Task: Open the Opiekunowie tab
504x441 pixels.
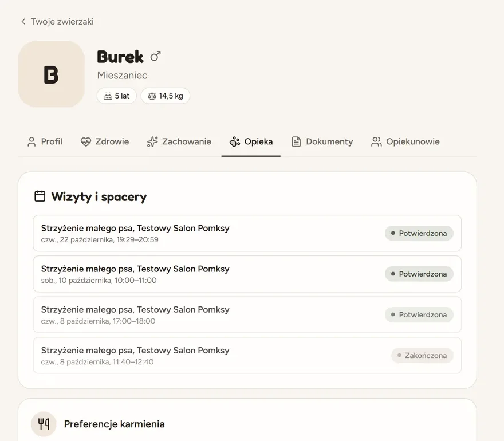Action: point(405,142)
